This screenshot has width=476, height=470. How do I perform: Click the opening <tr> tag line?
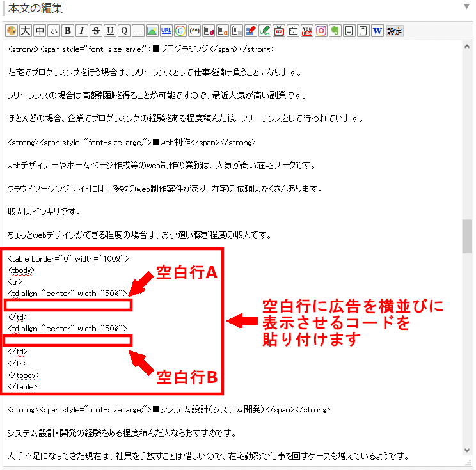[15, 282]
